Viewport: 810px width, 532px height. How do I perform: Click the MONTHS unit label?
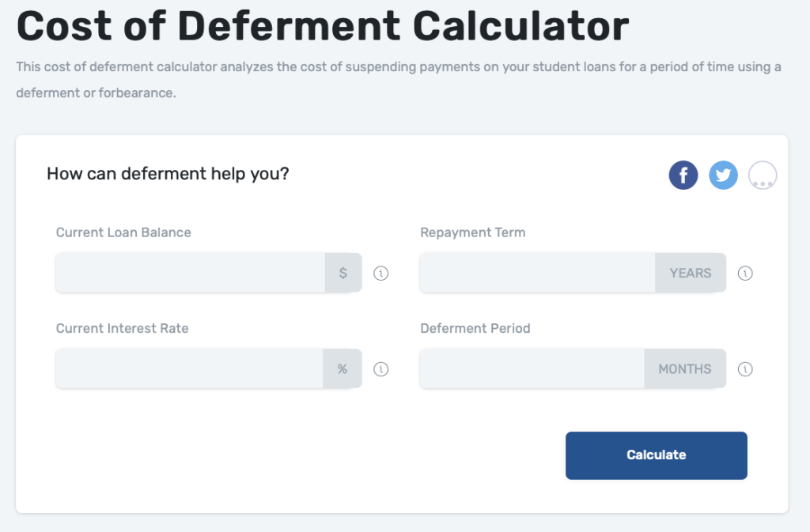[x=685, y=368]
